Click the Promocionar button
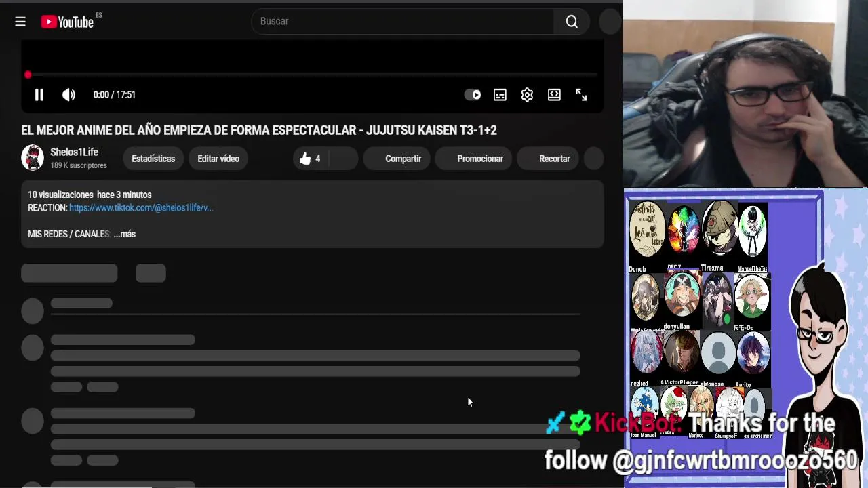Viewport: 868px width, 488px height. (x=473, y=159)
